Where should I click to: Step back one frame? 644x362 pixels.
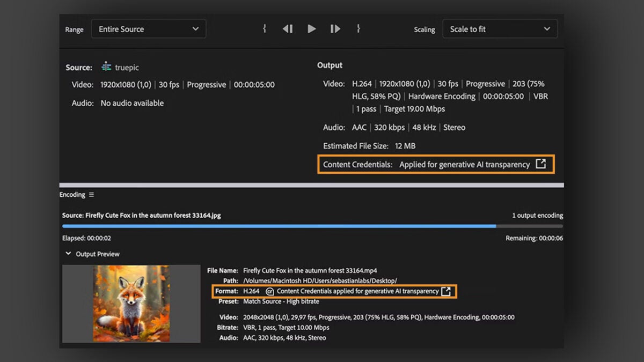point(288,29)
